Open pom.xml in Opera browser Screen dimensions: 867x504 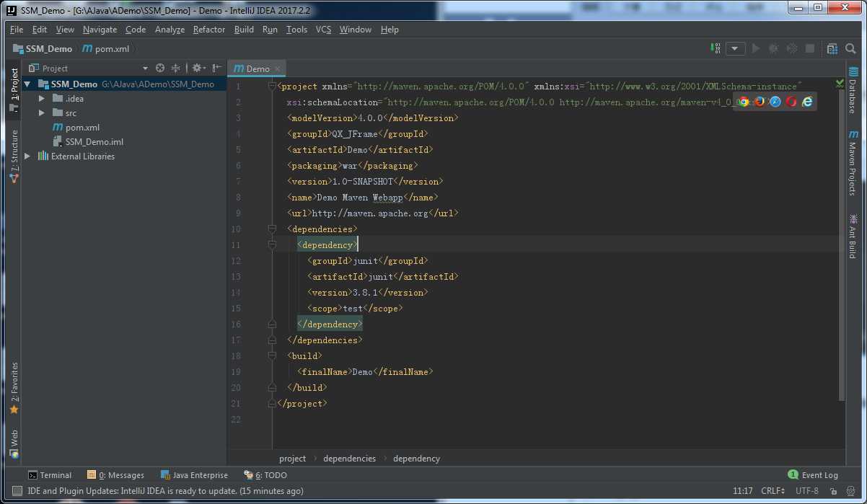click(x=791, y=102)
